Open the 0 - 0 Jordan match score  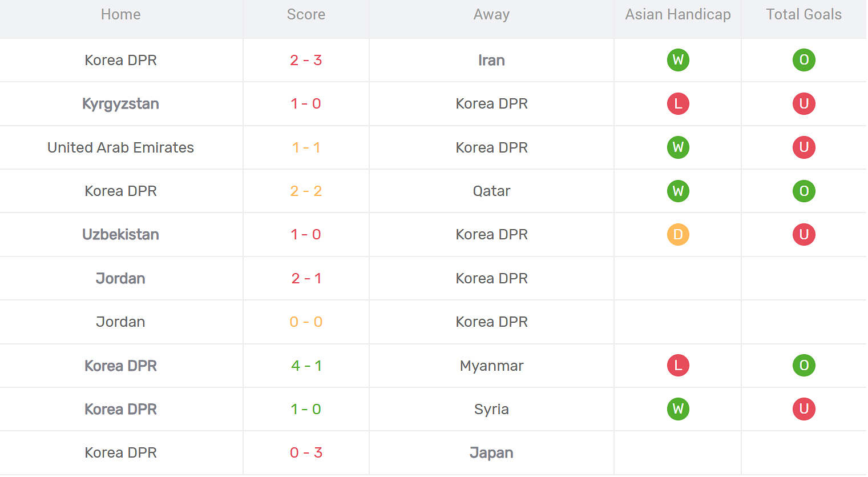pyautogui.click(x=306, y=322)
